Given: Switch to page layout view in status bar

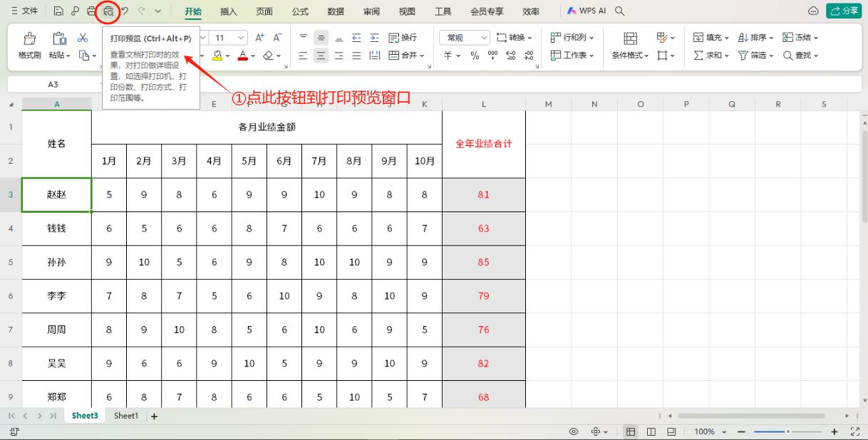Looking at the screenshot, I should [651, 431].
